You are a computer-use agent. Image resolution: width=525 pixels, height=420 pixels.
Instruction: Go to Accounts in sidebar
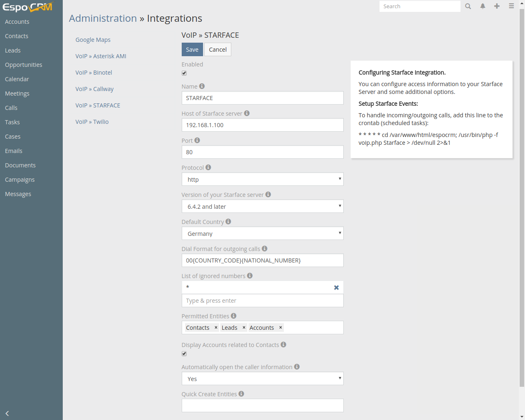pyautogui.click(x=17, y=22)
